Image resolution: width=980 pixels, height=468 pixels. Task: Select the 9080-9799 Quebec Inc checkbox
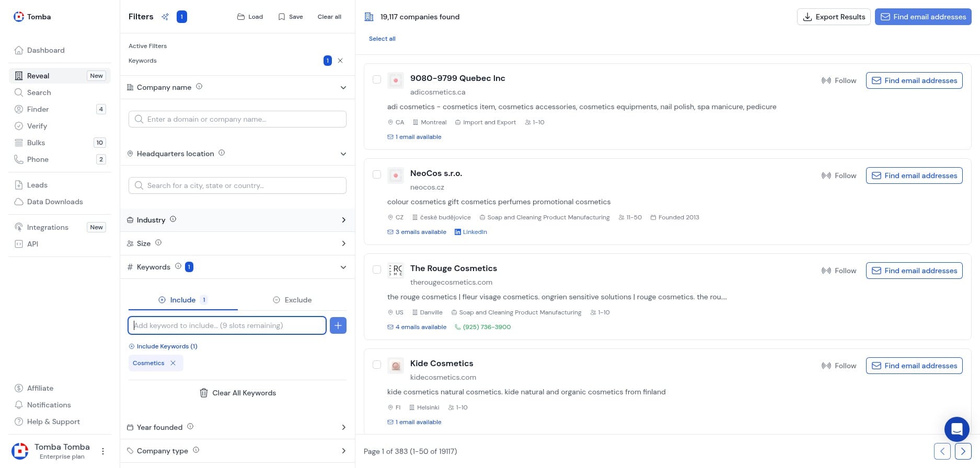(377, 79)
